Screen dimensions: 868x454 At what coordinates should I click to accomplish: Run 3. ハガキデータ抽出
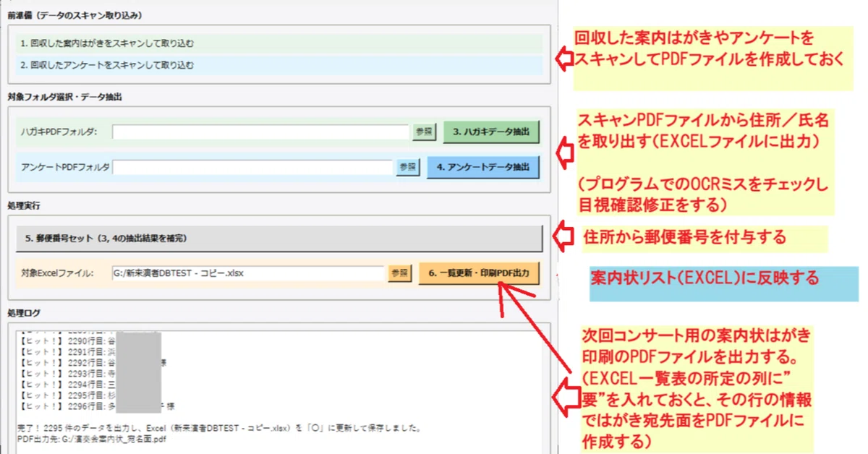click(491, 132)
